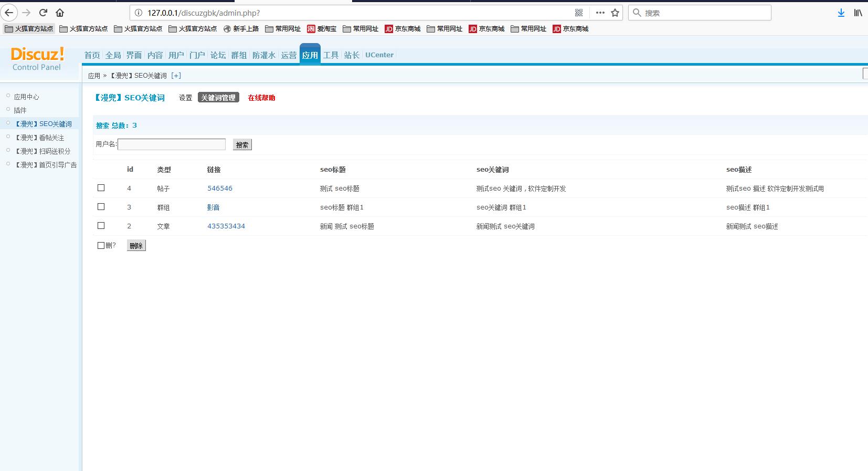This screenshot has width=868, height=471.
Task: Open the 工具 top menu
Action: tap(331, 55)
